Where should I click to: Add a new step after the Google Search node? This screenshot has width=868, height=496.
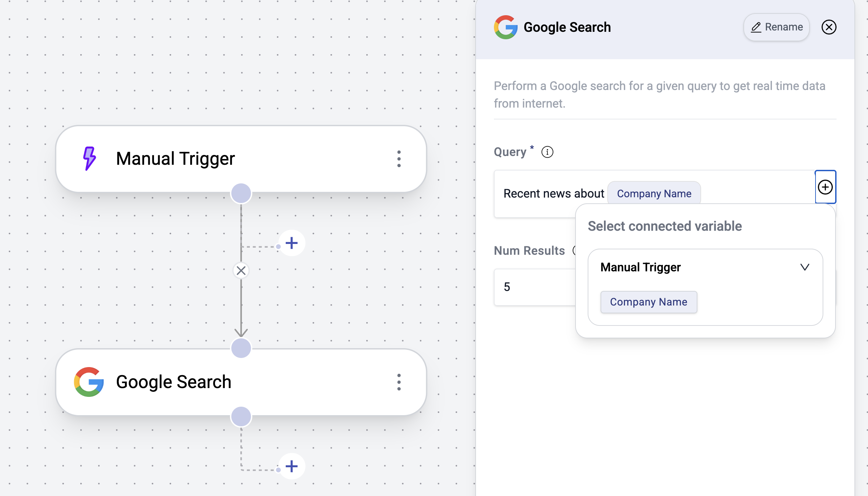pos(291,466)
